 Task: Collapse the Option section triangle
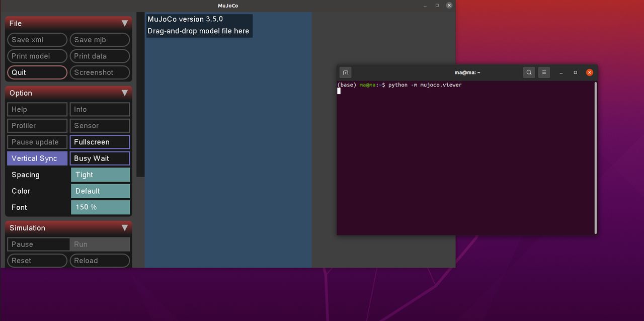click(x=125, y=93)
